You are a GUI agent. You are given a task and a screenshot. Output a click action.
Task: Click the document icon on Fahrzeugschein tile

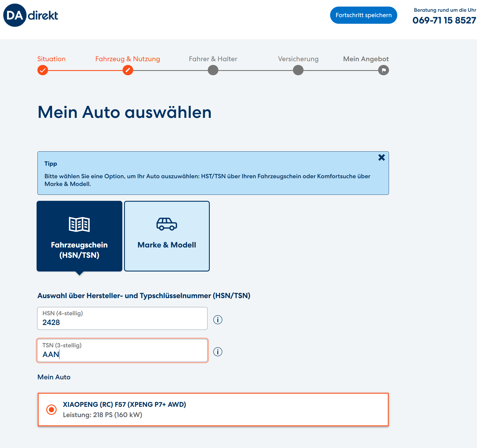pyautogui.click(x=79, y=224)
